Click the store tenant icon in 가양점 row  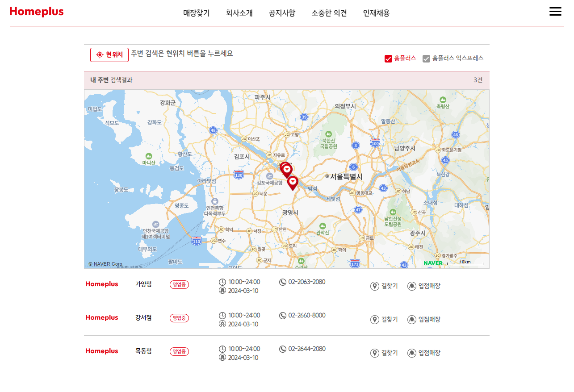[x=412, y=286]
